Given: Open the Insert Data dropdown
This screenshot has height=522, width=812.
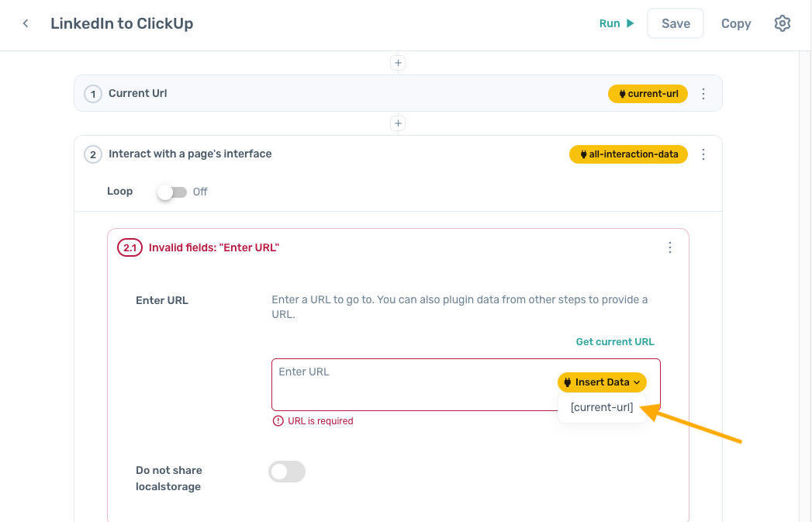Looking at the screenshot, I should pyautogui.click(x=602, y=382).
